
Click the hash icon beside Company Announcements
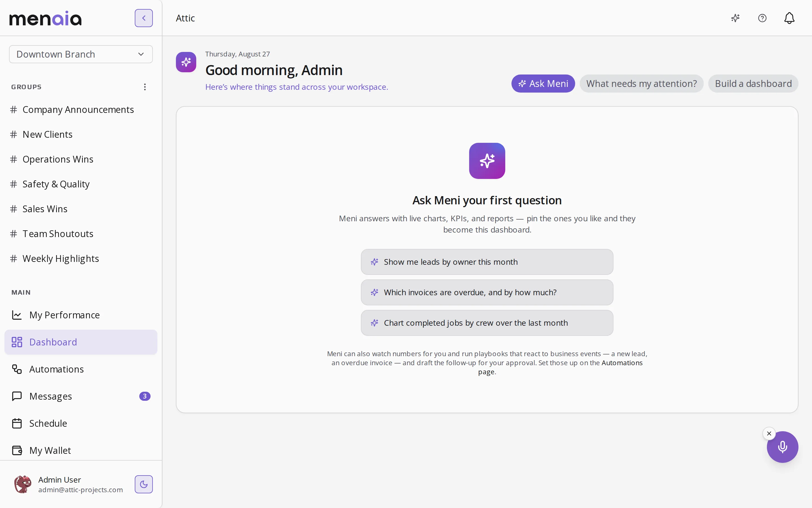click(14, 110)
